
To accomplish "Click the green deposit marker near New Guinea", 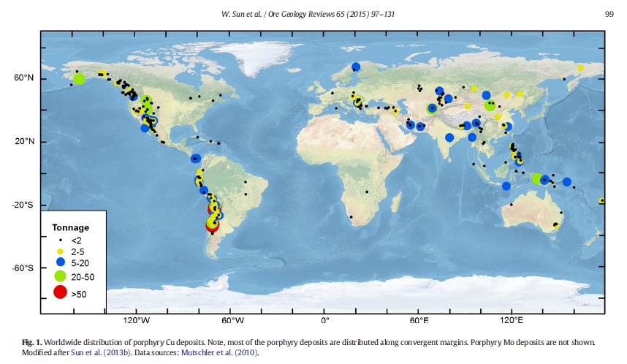I will pos(537,178).
